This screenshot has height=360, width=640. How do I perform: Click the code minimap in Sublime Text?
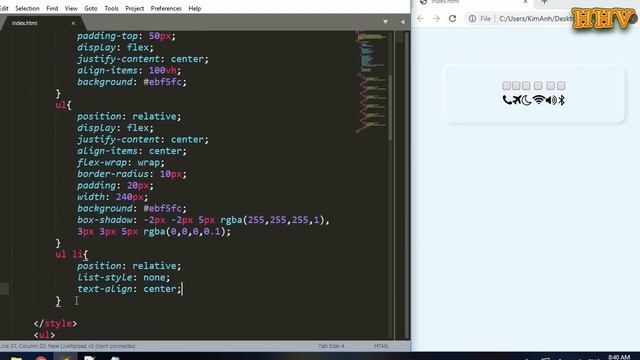coord(371,82)
